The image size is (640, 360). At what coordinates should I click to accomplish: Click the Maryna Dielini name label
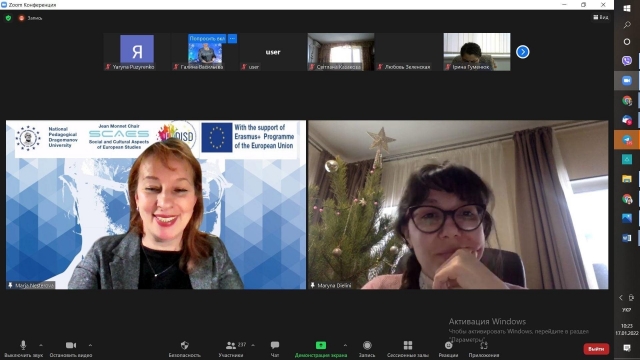tap(334, 285)
